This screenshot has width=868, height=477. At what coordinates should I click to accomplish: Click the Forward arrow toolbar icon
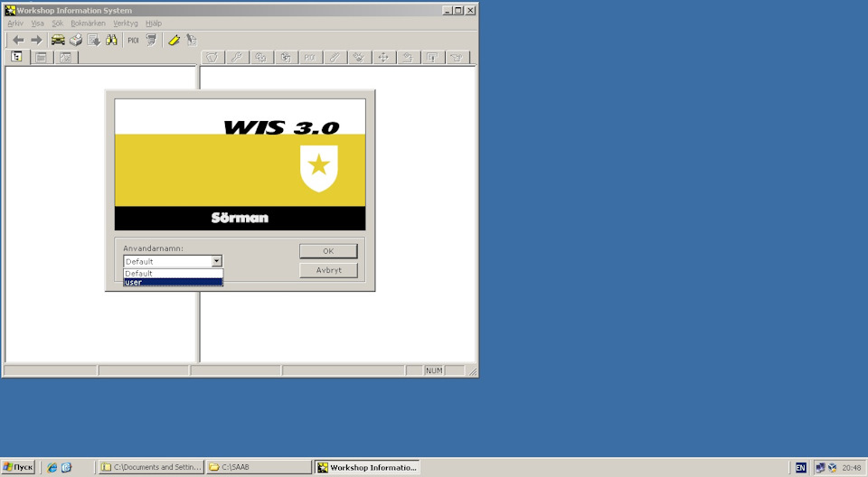(36, 40)
